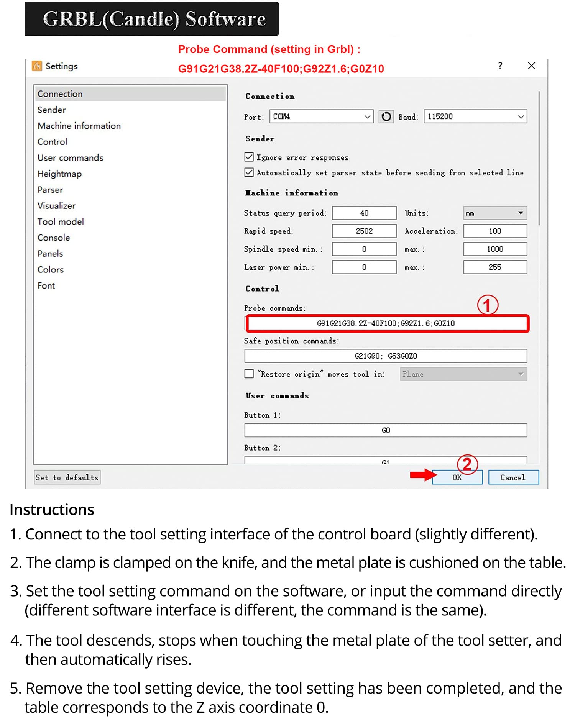Open the Units mm dropdown
This screenshot has height=728, width=575.
point(495,213)
